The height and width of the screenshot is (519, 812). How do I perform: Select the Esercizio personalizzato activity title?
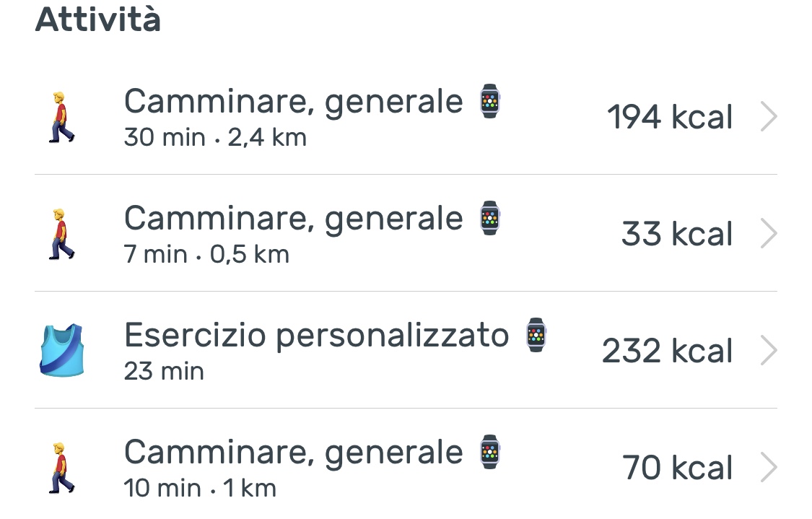316,336
